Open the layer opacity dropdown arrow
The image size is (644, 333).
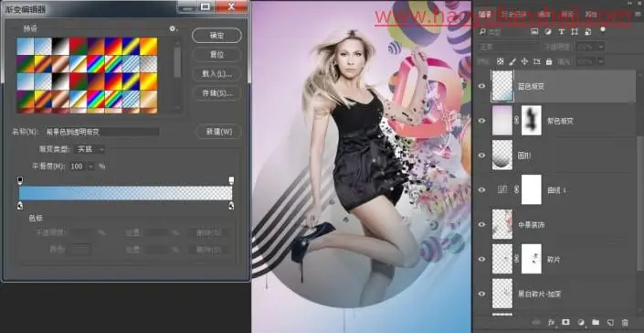[601, 47]
